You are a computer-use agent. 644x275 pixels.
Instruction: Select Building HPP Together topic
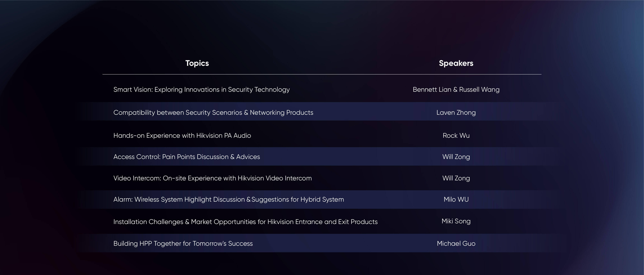click(x=183, y=243)
